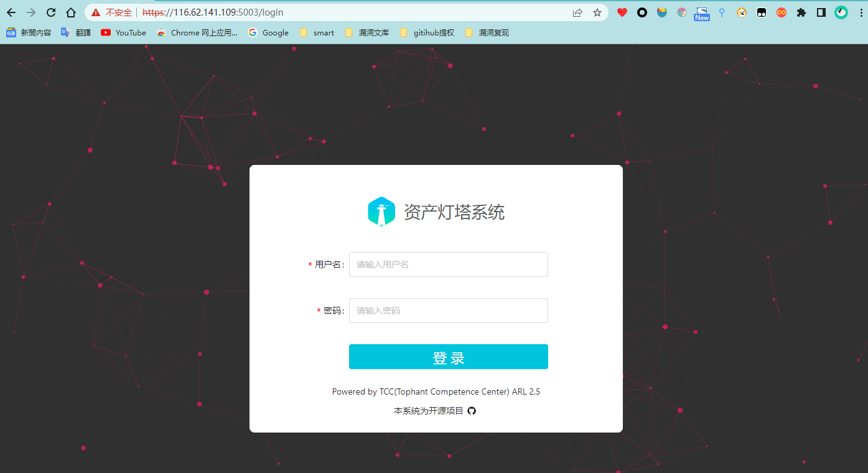Image resolution: width=868 pixels, height=473 pixels.
Task: Open the blue pin extension
Action: (x=722, y=12)
